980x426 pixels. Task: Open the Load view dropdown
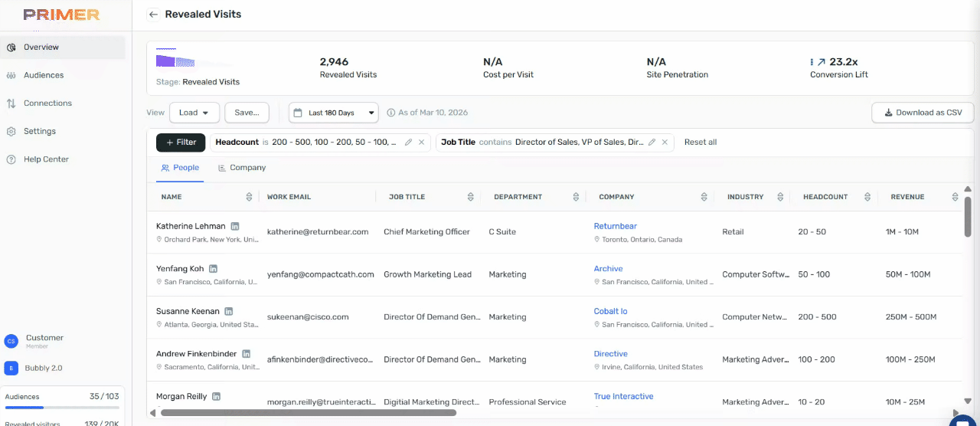coord(194,113)
